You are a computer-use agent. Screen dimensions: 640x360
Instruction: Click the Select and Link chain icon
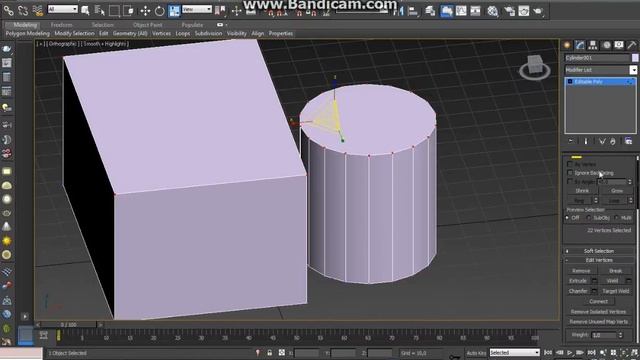[8, 10]
